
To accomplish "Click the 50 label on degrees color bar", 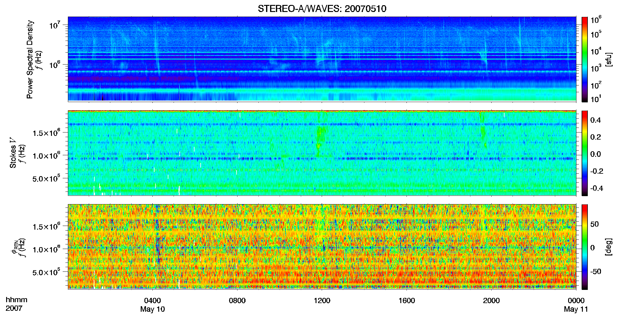I will 595,224.
